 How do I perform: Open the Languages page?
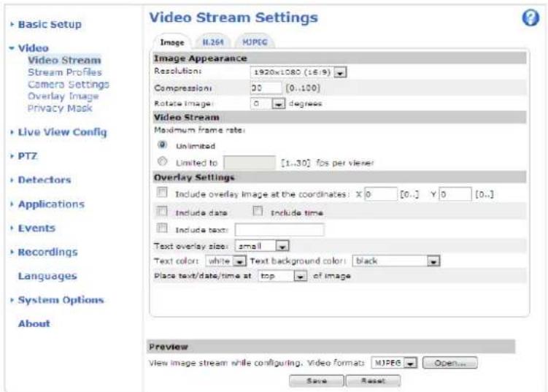pos(47,276)
